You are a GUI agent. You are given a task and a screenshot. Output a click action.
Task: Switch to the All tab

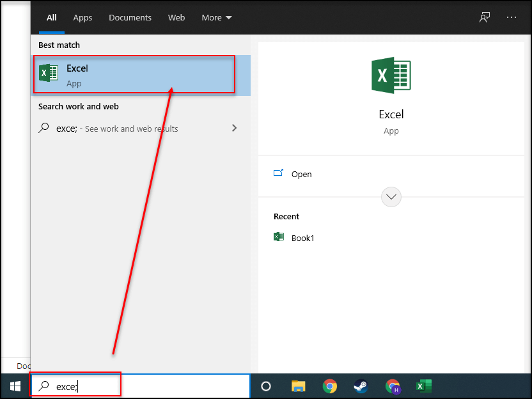52,18
